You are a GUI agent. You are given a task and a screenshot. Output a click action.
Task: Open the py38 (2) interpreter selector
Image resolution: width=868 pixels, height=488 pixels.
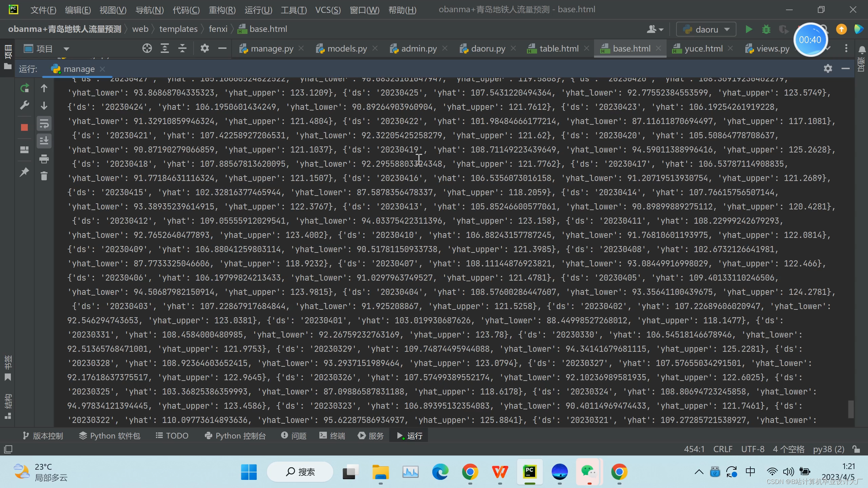[x=828, y=449]
